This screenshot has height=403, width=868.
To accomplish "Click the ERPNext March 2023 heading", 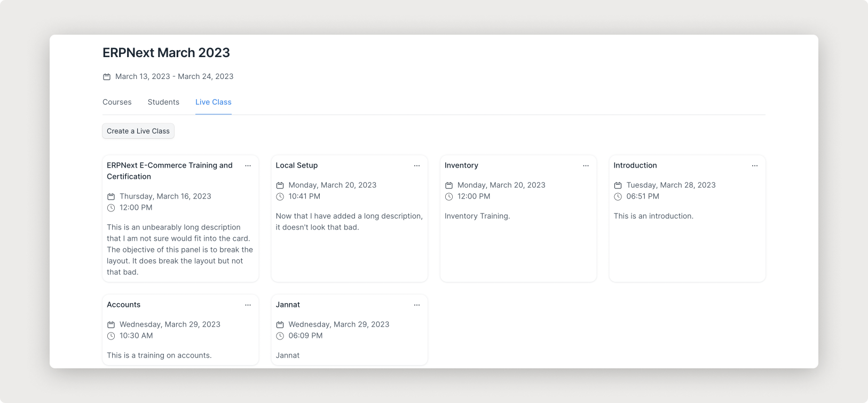I will (x=166, y=53).
